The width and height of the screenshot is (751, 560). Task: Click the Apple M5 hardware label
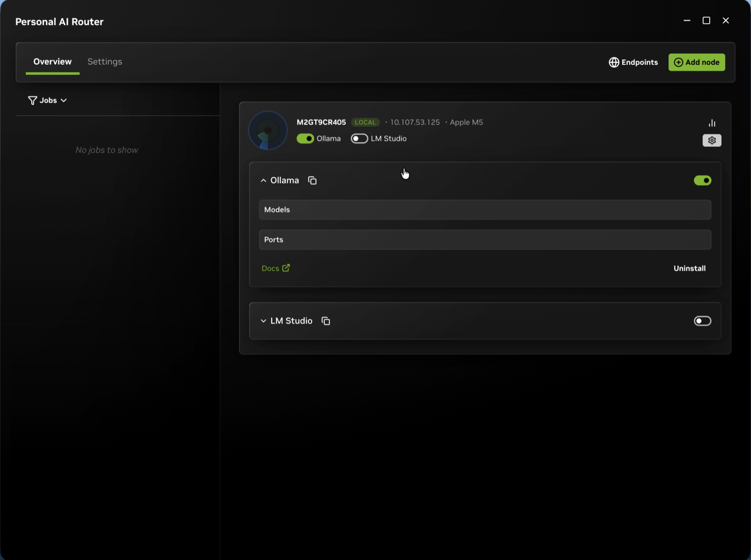click(466, 122)
